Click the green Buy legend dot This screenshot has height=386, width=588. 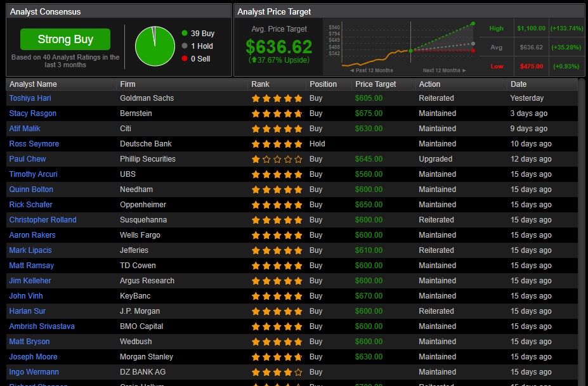click(185, 33)
